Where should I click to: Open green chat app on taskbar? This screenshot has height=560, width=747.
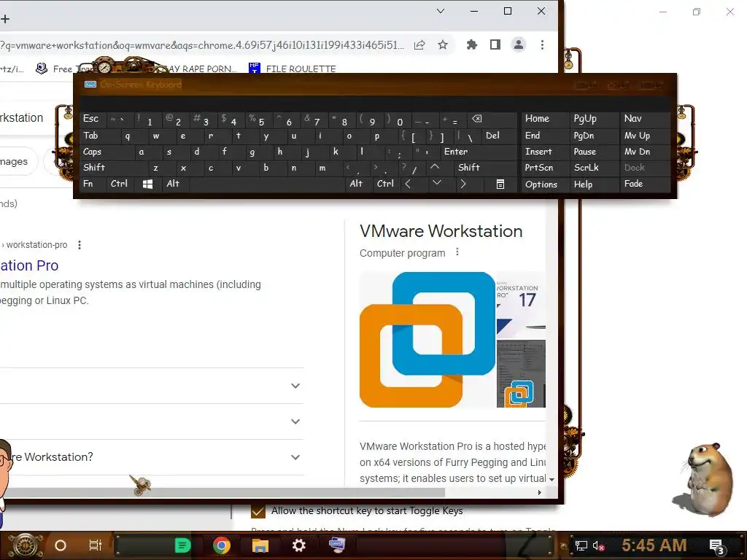click(x=182, y=545)
